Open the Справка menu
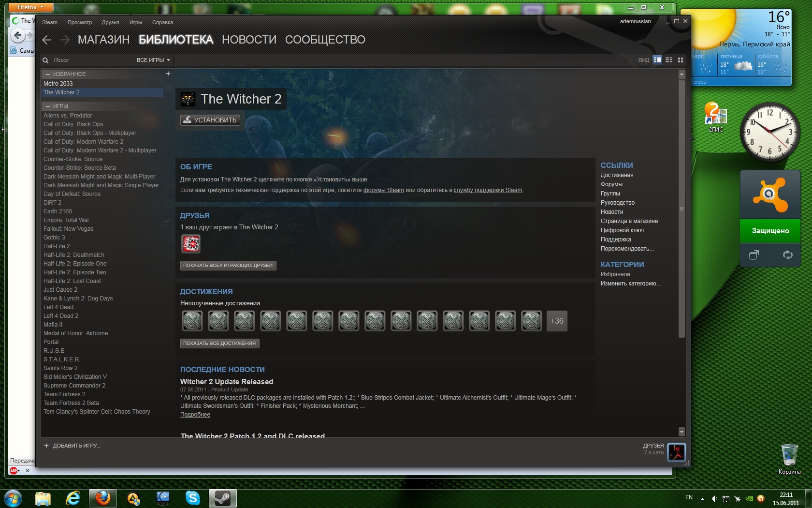The image size is (812, 508). (x=162, y=22)
